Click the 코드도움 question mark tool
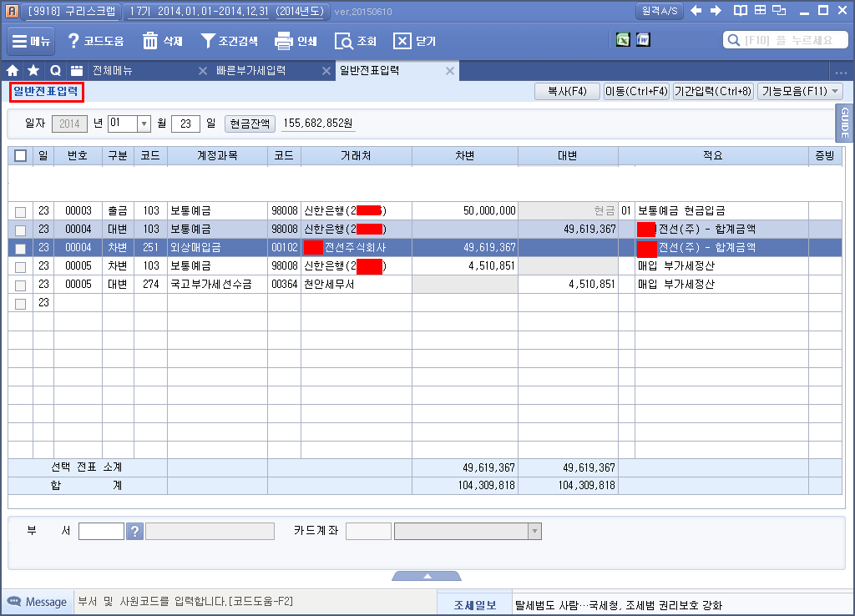Viewport: 855px width, 616px height. point(95,42)
